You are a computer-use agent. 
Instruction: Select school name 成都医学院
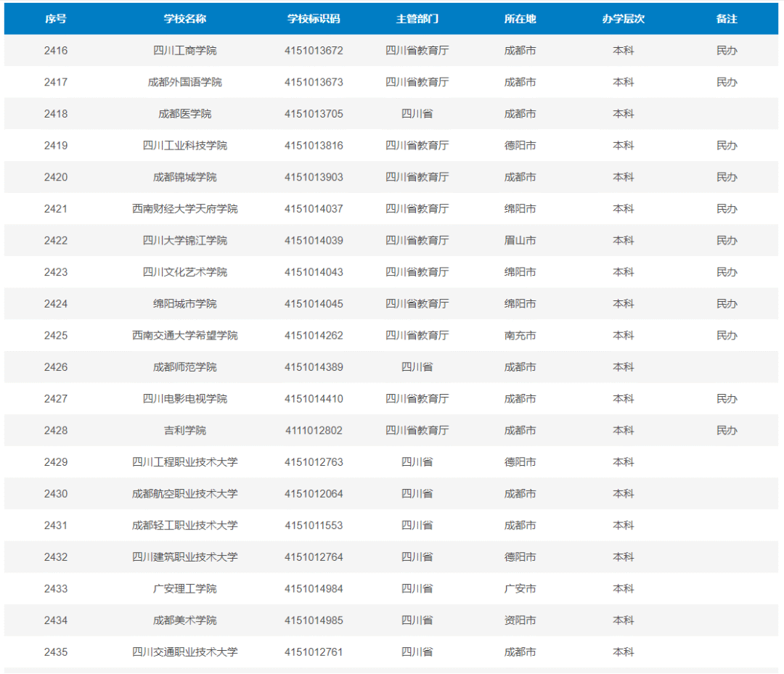(185, 114)
